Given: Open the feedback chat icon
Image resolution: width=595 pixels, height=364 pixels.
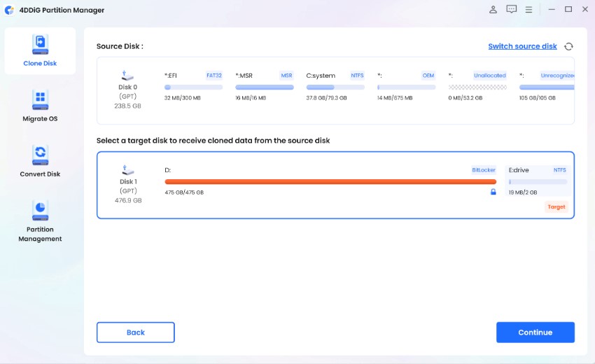Looking at the screenshot, I should [x=512, y=9].
